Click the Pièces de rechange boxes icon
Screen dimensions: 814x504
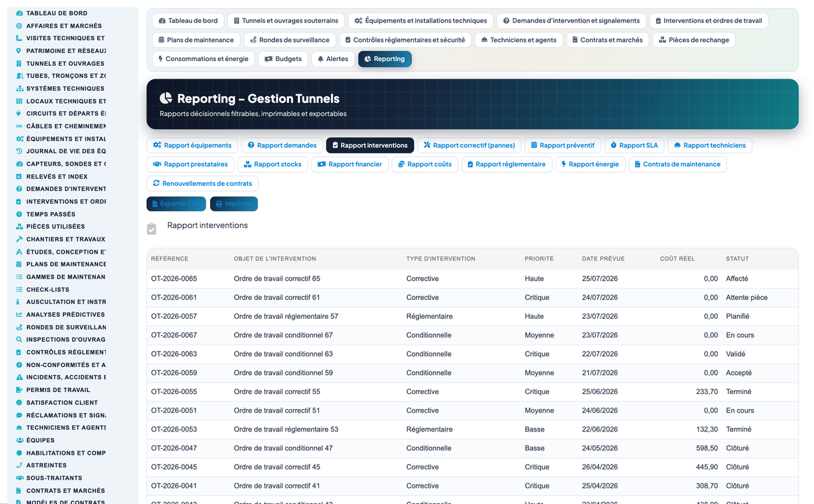click(x=662, y=40)
